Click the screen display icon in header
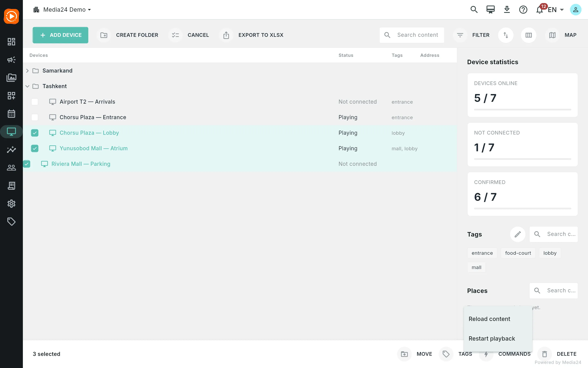Image resolution: width=588 pixels, height=368 pixels. click(x=490, y=10)
